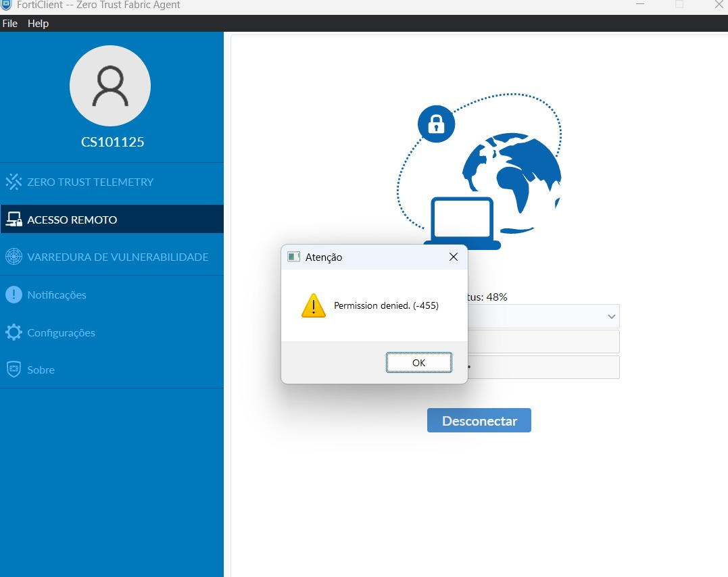
Task: Click the Zero Trust Telemetry sidebar icon
Action: [x=14, y=182]
